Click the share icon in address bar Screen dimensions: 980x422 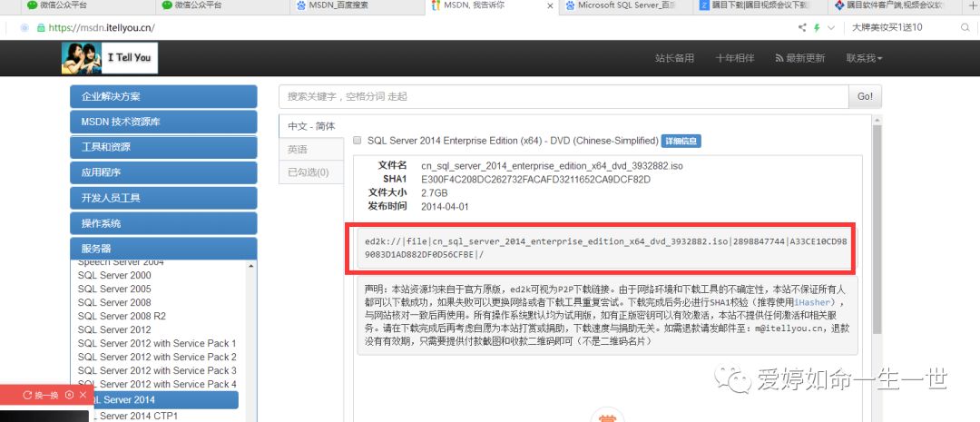click(x=802, y=27)
